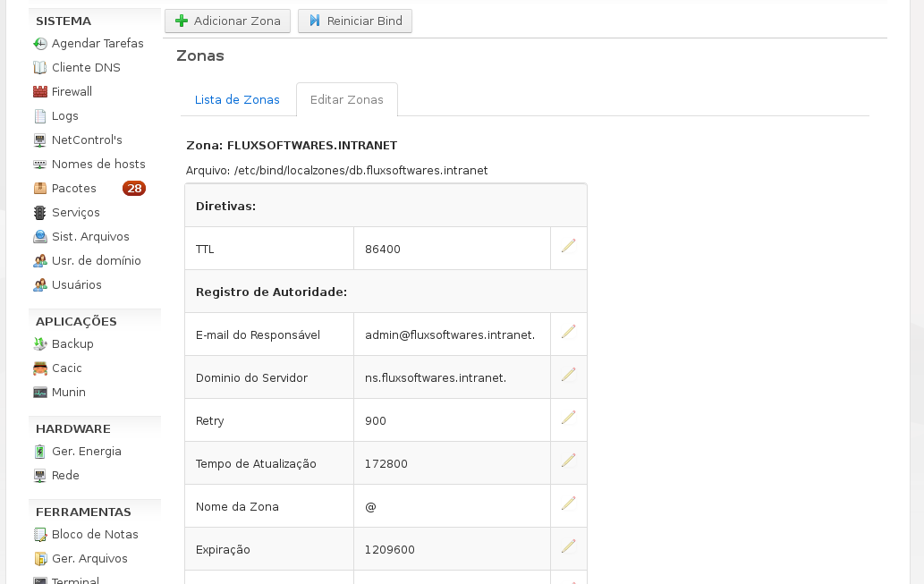The height and width of the screenshot is (584, 924).
Task: Click pencil icon for Tempo de Atualização
Action: (x=568, y=461)
